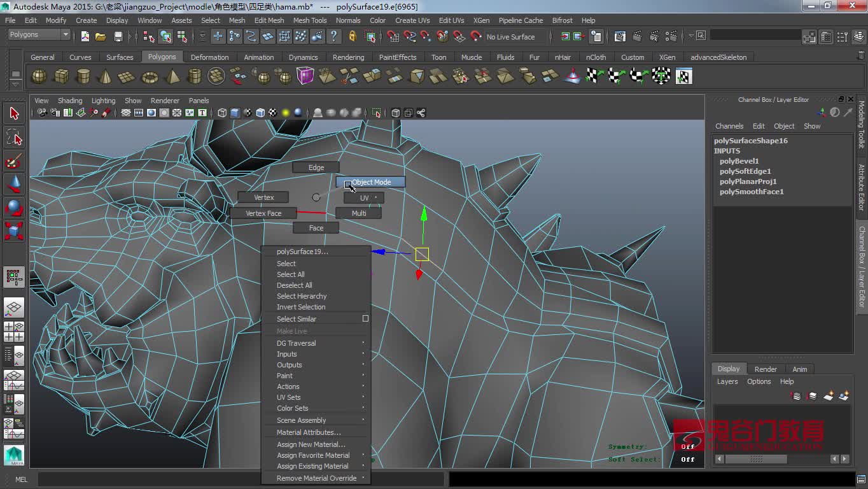Toggle textured display in viewport toolbar
The width and height of the screenshot is (868, 489).
click(x=273, y=113)
